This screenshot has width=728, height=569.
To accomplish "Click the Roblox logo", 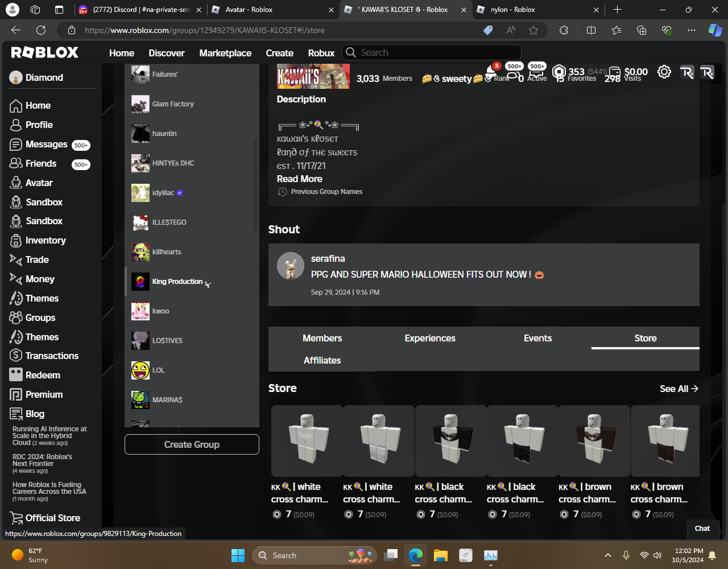I will (x=45, y=52).
